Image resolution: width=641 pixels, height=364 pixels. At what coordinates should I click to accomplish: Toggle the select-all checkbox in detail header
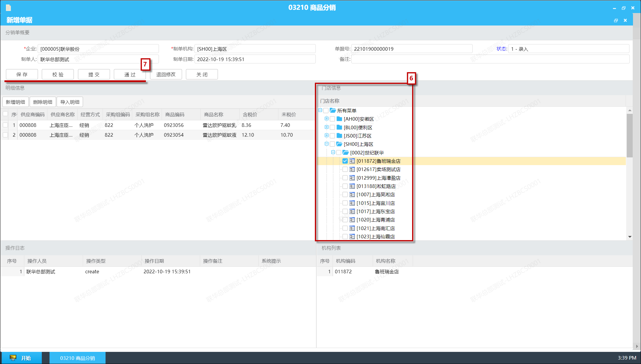(5, 114)
